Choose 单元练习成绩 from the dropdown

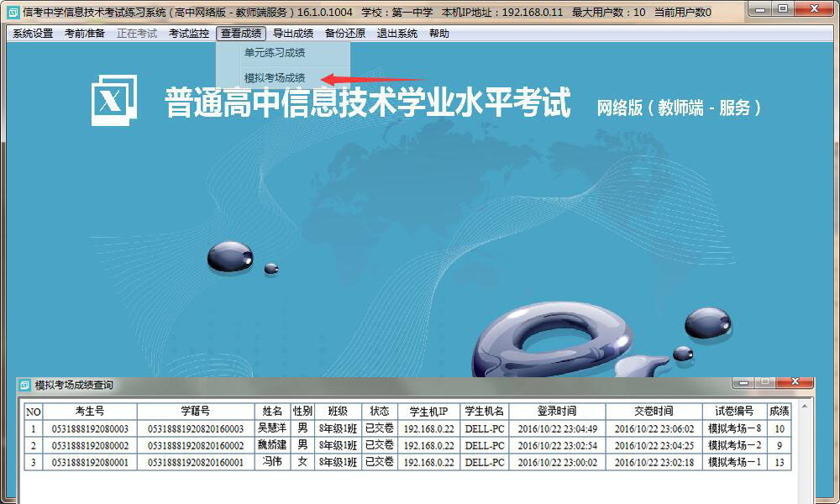pyautogui.click(x=275, y=53)
